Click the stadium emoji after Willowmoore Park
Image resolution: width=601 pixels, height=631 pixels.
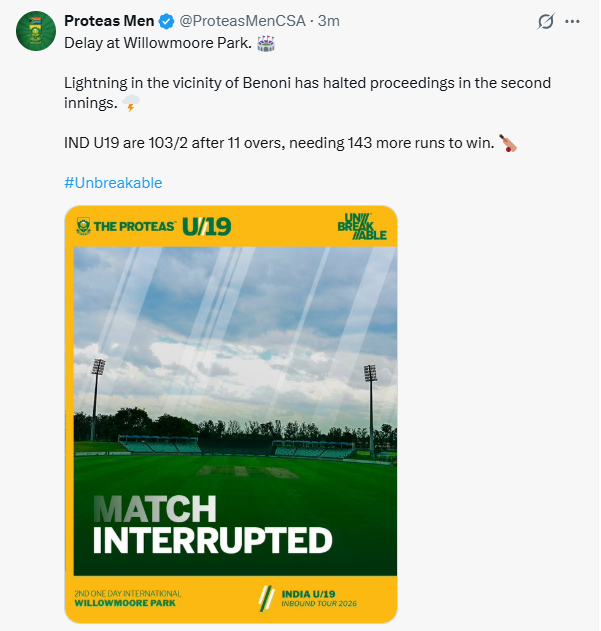pos(267,43)
